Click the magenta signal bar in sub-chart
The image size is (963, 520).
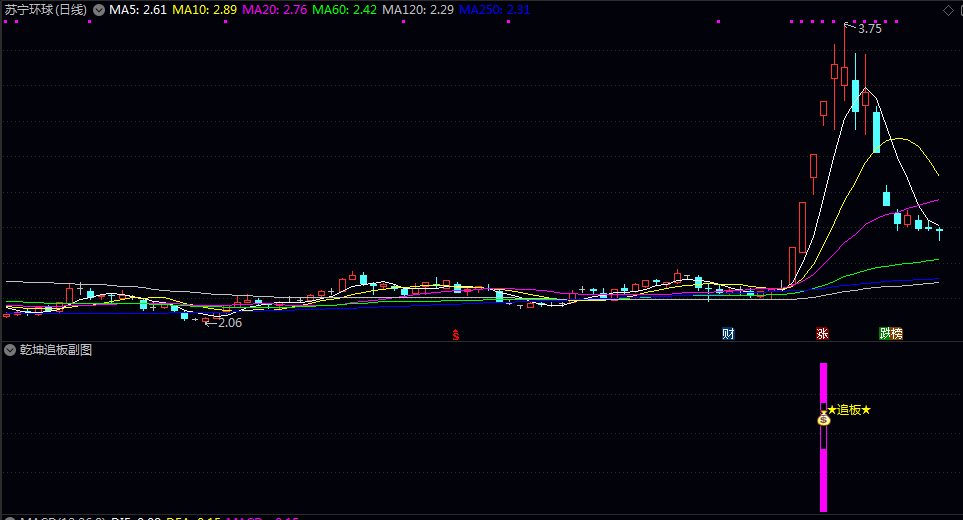tap(824, 437)
